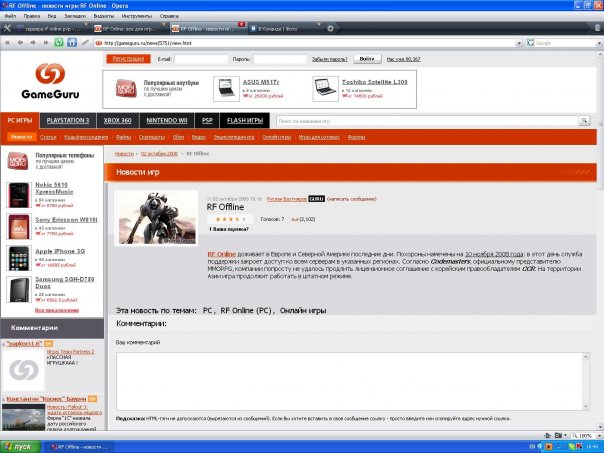Image resolution: width=604 pixels, height=453 pixels.
Task: Open the 'Забыли пароль?' link
Action: [330, 59]
